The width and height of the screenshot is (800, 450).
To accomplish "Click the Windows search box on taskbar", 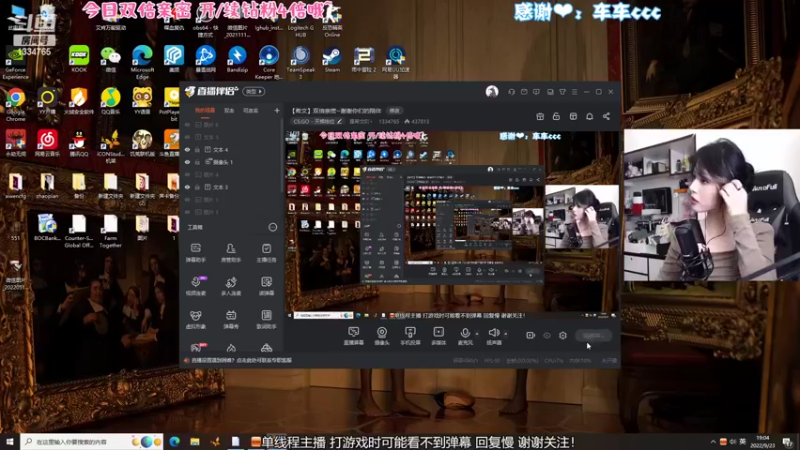I will coord(92,441).
